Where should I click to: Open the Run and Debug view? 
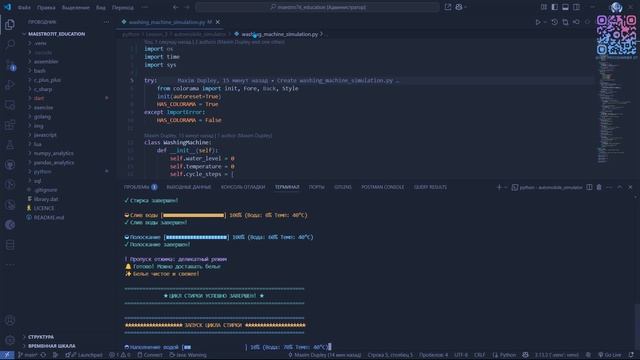[10, 85]
